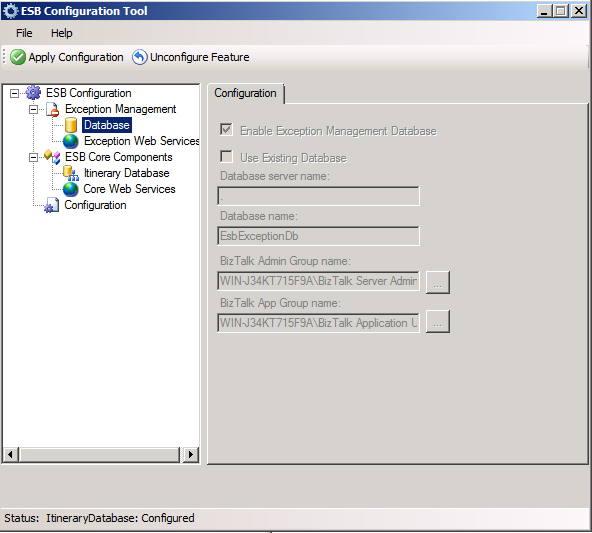Click the 'BizTalk Admin Group name:' label

285,261
